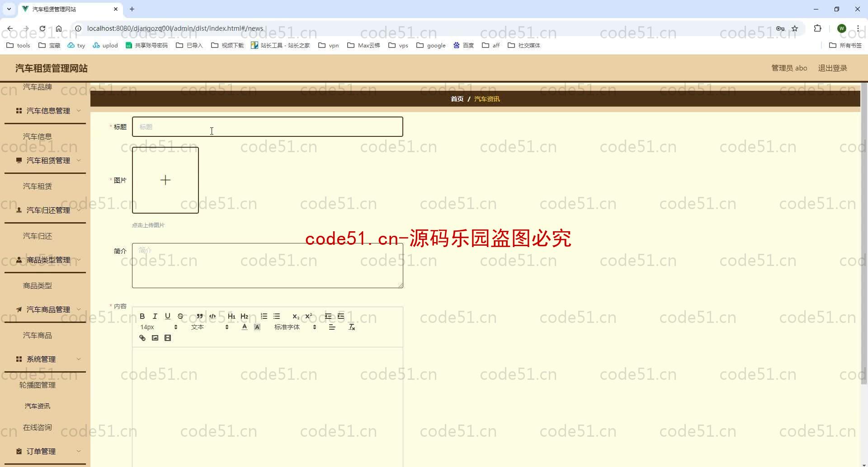The image size is (868, 467).
Task: Toggle bold formatting in editor
Action: coord(142,316)
